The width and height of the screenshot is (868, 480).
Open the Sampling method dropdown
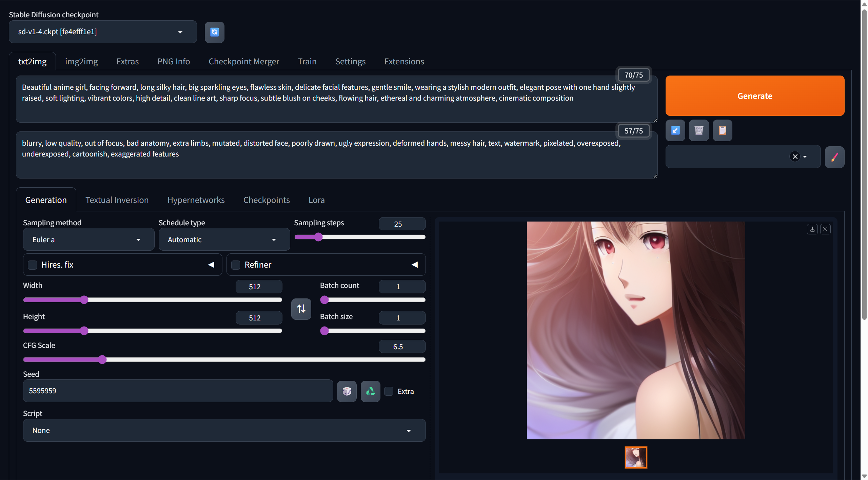[x=88, y=239]
